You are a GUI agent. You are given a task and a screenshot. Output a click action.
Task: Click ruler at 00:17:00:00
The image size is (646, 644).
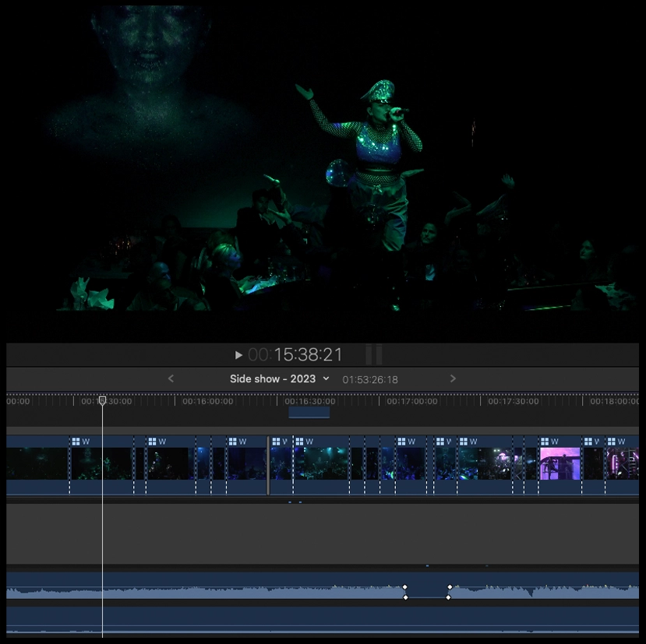[412, 401]
